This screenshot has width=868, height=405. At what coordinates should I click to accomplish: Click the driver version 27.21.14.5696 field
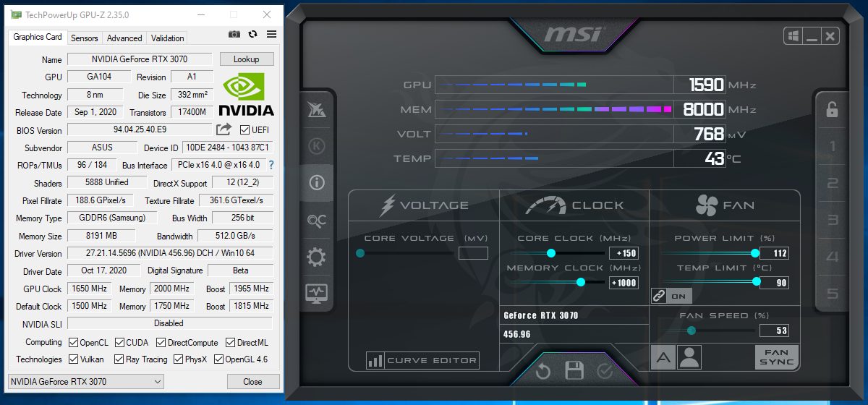click(170, 253)
